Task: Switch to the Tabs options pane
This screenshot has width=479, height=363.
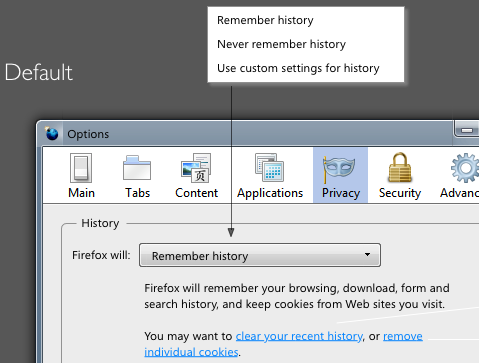Action: click(x=137, y=176)
